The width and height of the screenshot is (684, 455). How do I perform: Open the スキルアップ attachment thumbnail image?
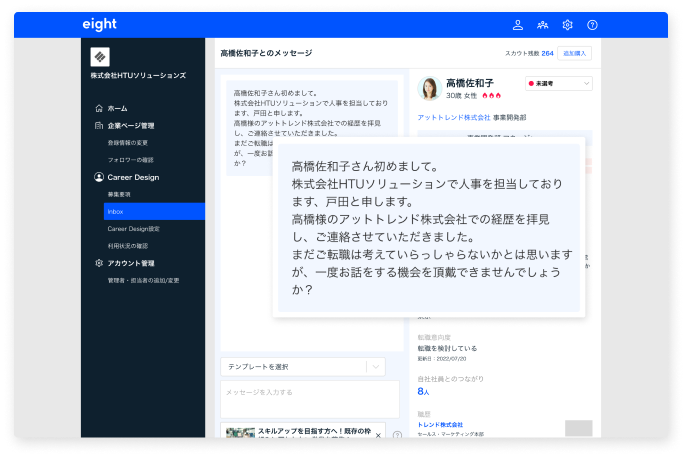pos(240,433)
